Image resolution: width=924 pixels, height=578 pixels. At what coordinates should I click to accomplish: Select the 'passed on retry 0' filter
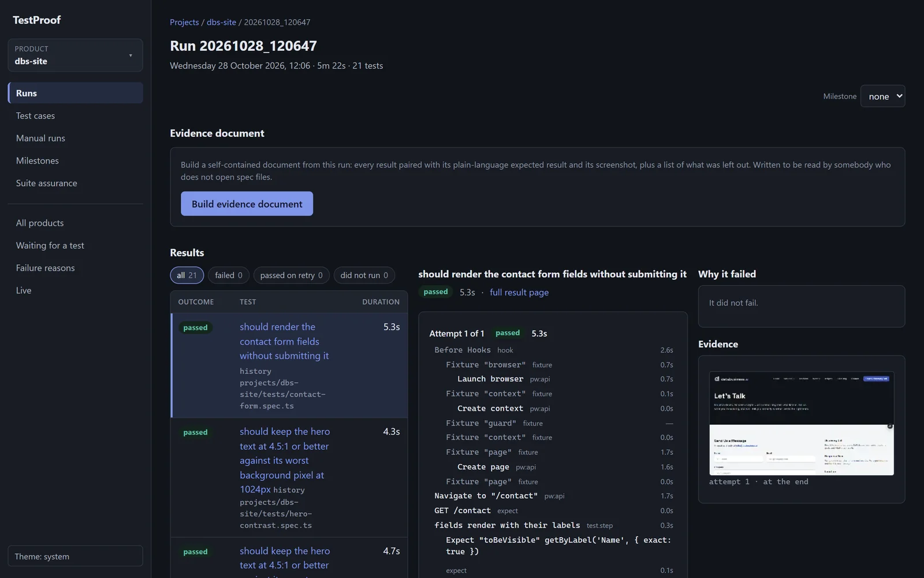click(x=291, y=275)
